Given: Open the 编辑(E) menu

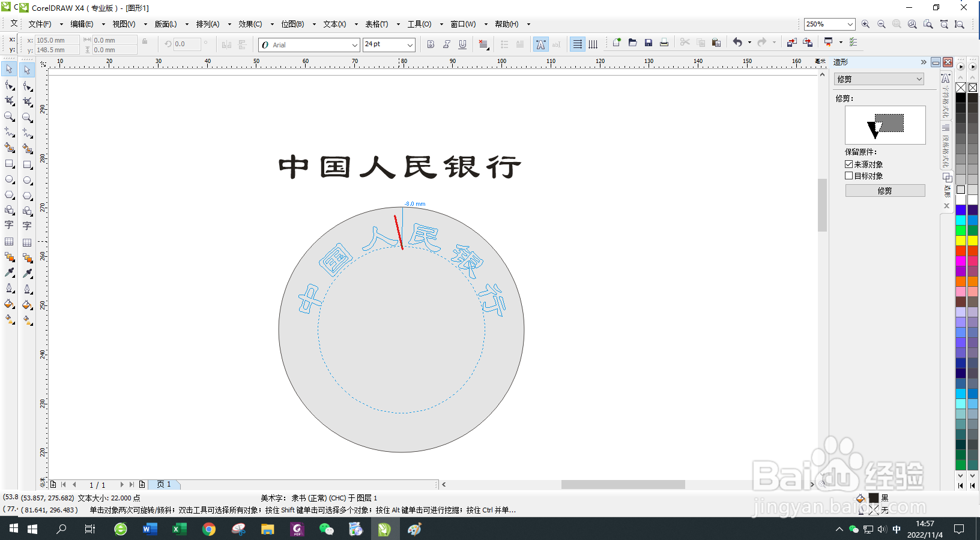Looking at the screenshot, I should click(x=82, y=24).
